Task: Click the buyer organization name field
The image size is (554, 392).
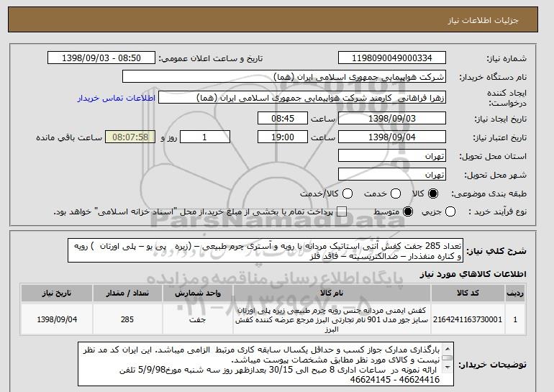Action: coord(284,77)
